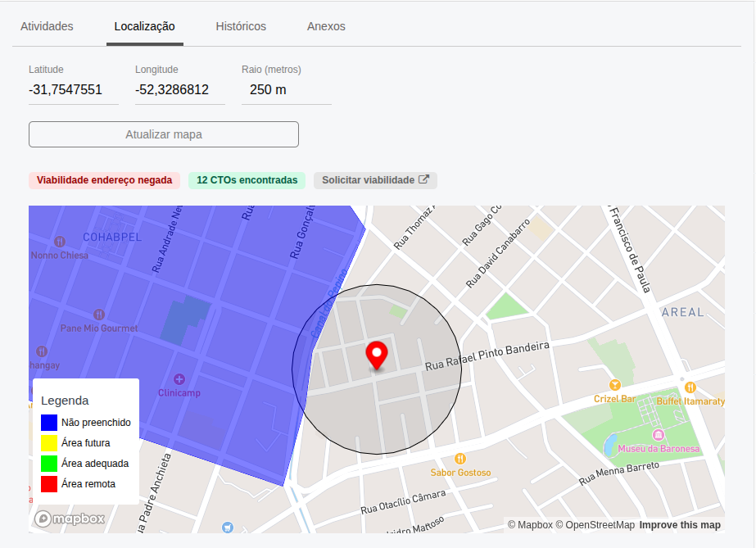Click the blue Não preenchido swatch
The width and height of the screenshot is (756, 548).
tap(49, 423)
